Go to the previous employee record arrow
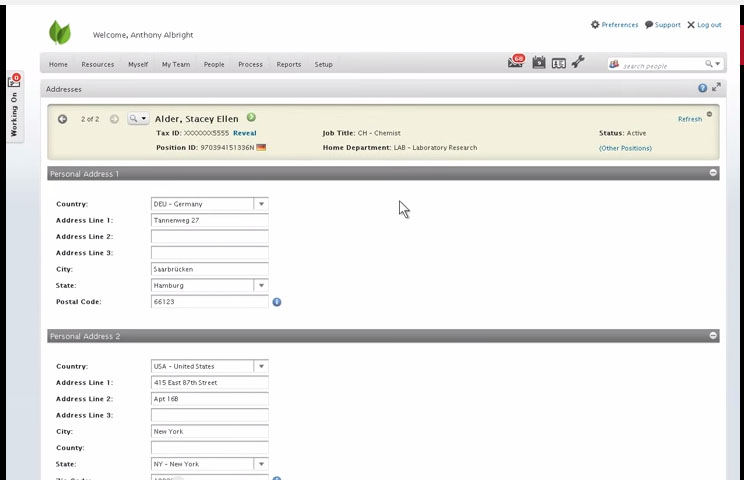The width and height of the screenshot is (744, 480). [x=62, y=119]
